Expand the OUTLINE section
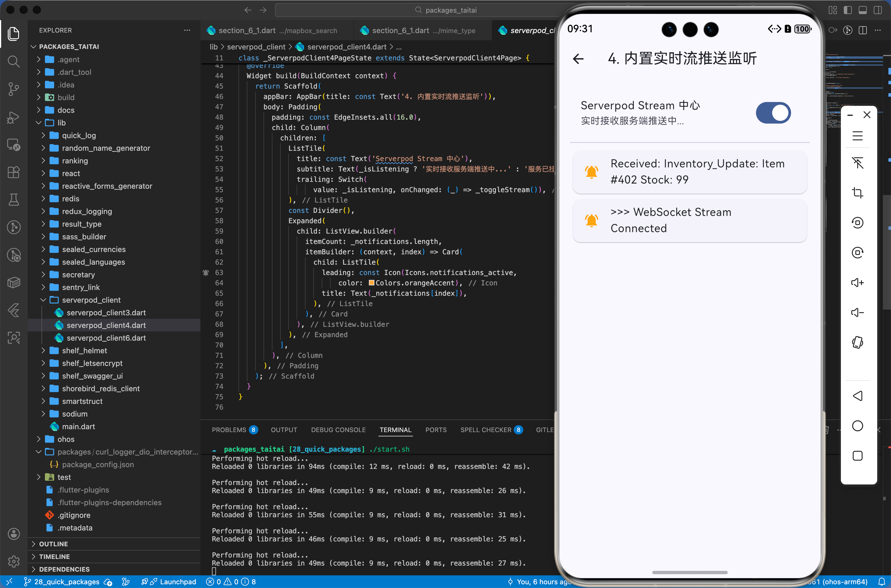Image resolution: width=891 pixels, height=588 pixels. (53, 544)
